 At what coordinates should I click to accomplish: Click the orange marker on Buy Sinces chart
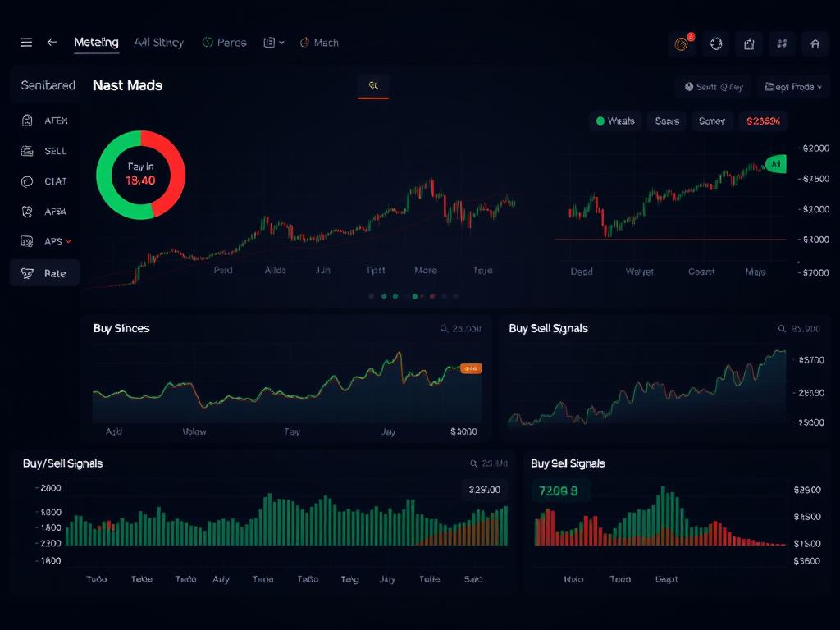pos(471,369)
